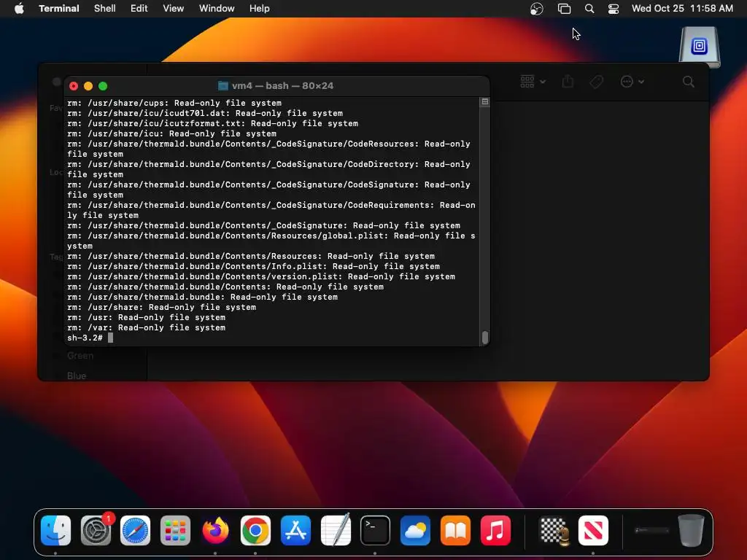Open the View menu

pyautogui.click(x=173, y=9)
